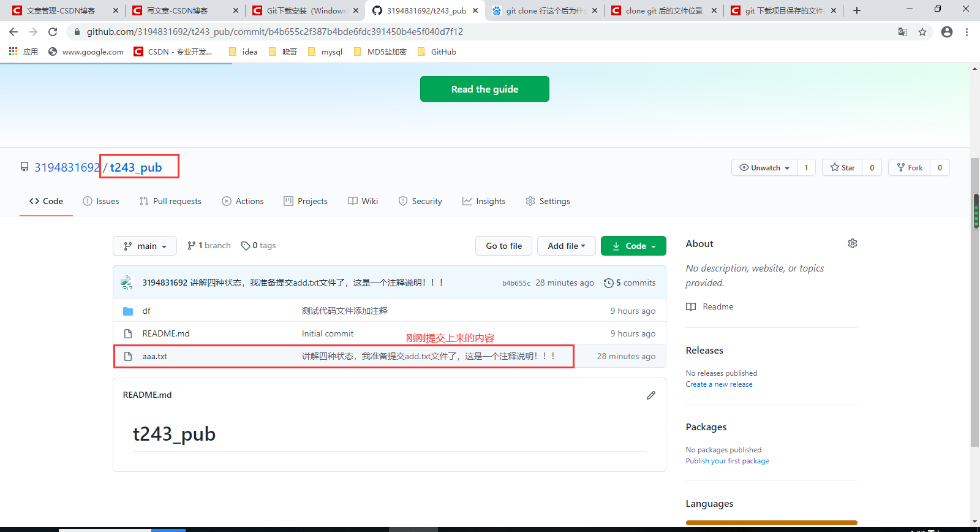This screenshot has width=980, height=532.
Task: Open the idea bookmark folder
Action: click(243, 51)
